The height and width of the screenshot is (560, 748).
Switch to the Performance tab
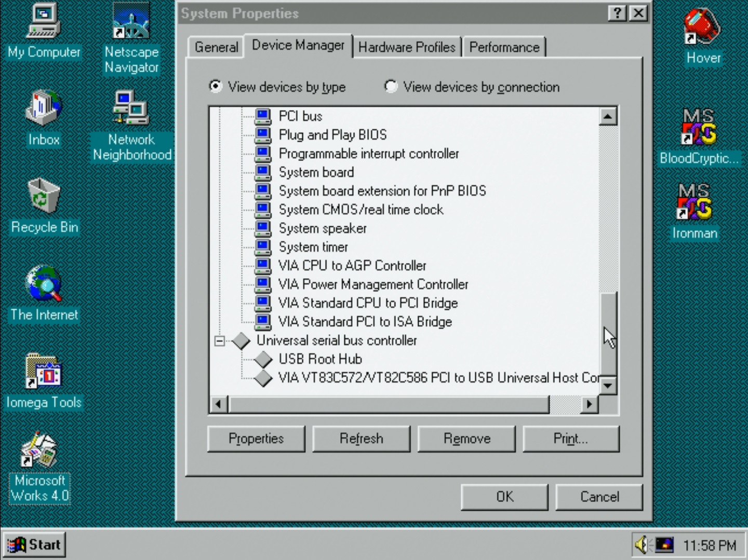tap(504, 47)
